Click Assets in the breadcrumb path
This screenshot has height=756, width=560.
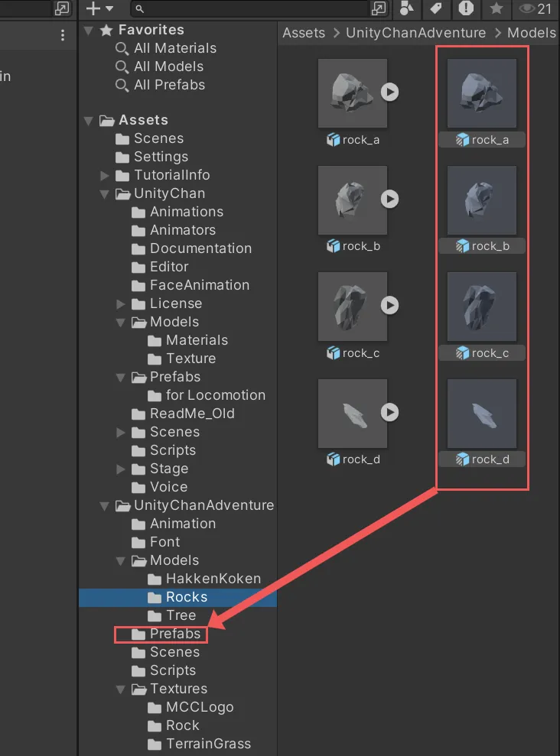click(x=303, y=33)
